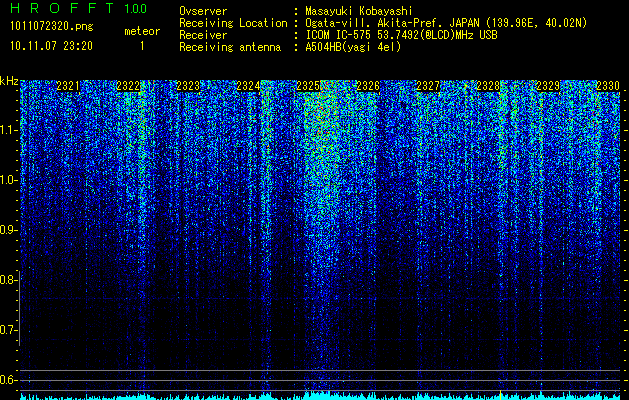The height and width of the screenshot is (400, 629).
Task: Click the 2329 time marker label
Action: 548,86
